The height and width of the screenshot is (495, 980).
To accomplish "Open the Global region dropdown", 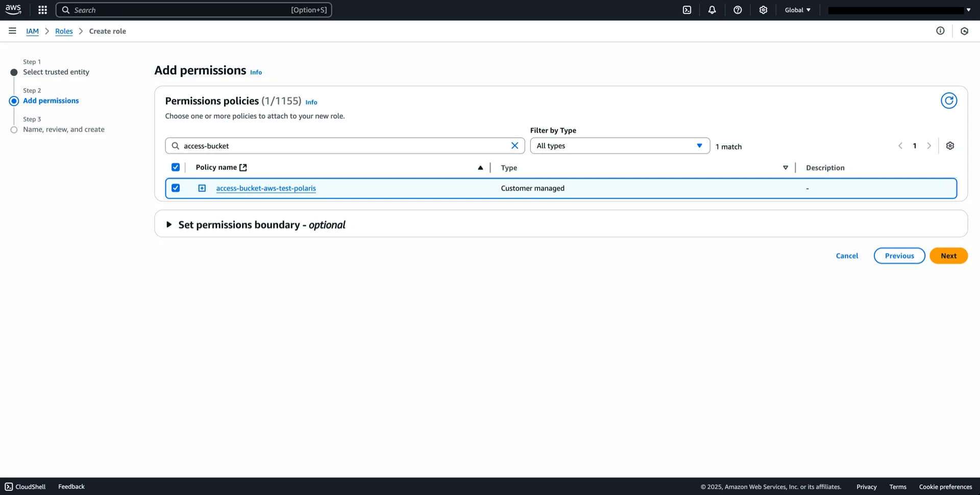I will pos(798,10).
